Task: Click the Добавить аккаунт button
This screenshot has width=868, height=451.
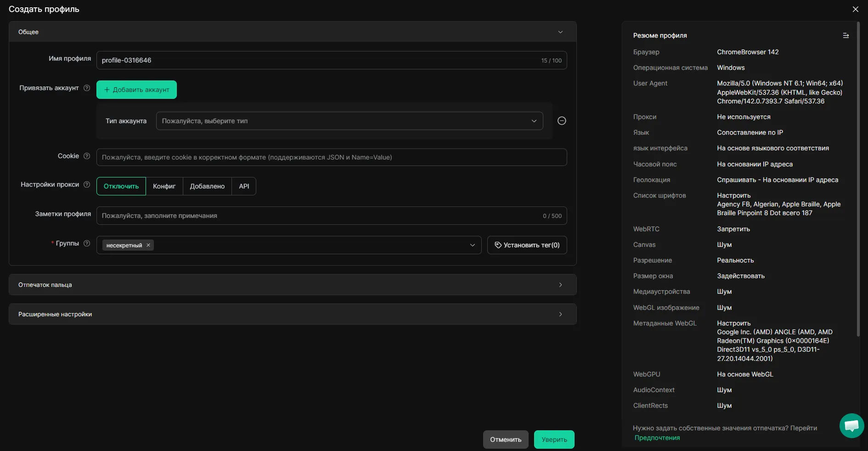Action: click(x=136, y=90)
